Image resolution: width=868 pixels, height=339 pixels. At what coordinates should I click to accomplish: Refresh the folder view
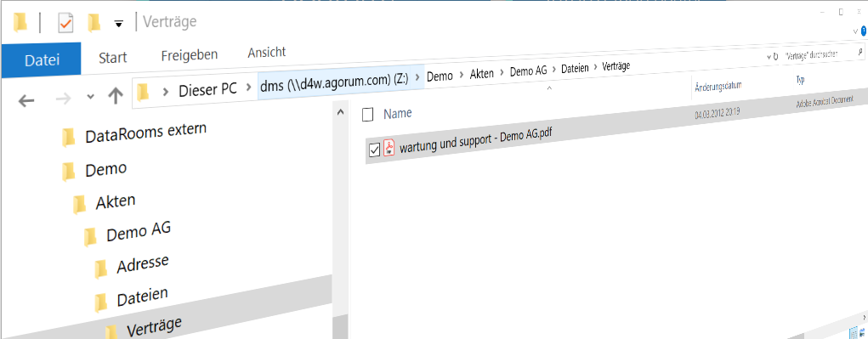pyautogui.click(x=775, y=56)
